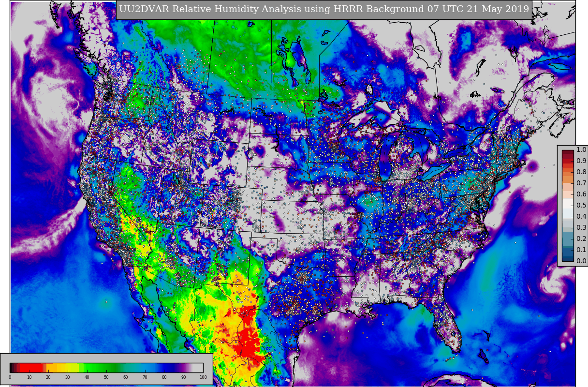The width and height of the screenshot is (588, 387).
Task: Click the 0.6 label on right colorbar
Action: coord(581,194)
